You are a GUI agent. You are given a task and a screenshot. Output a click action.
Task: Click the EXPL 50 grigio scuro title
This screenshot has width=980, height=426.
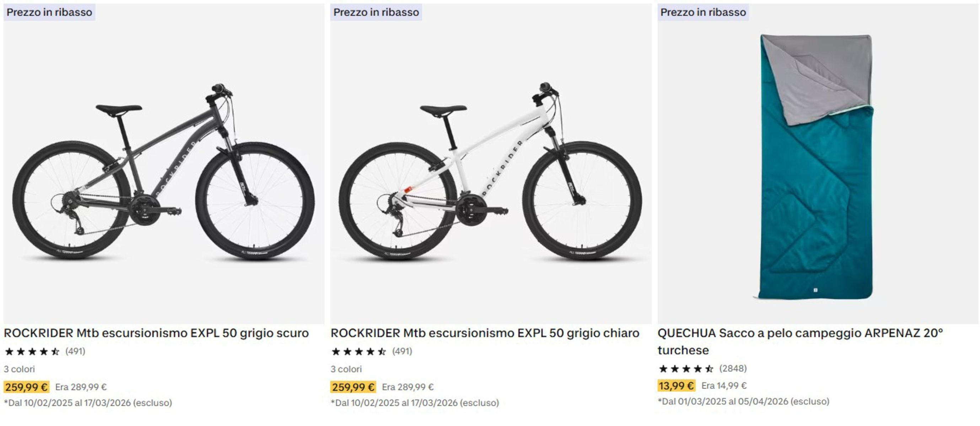[x=156, y=333]
